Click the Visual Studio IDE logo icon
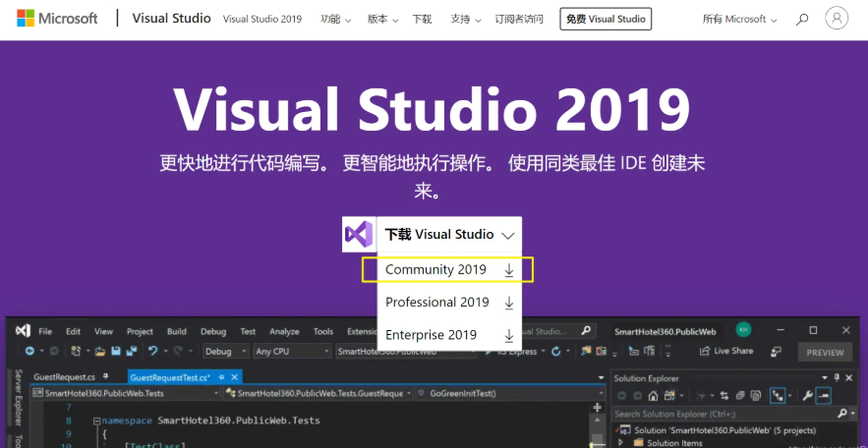The image size is (868, 448). point(23,331)
